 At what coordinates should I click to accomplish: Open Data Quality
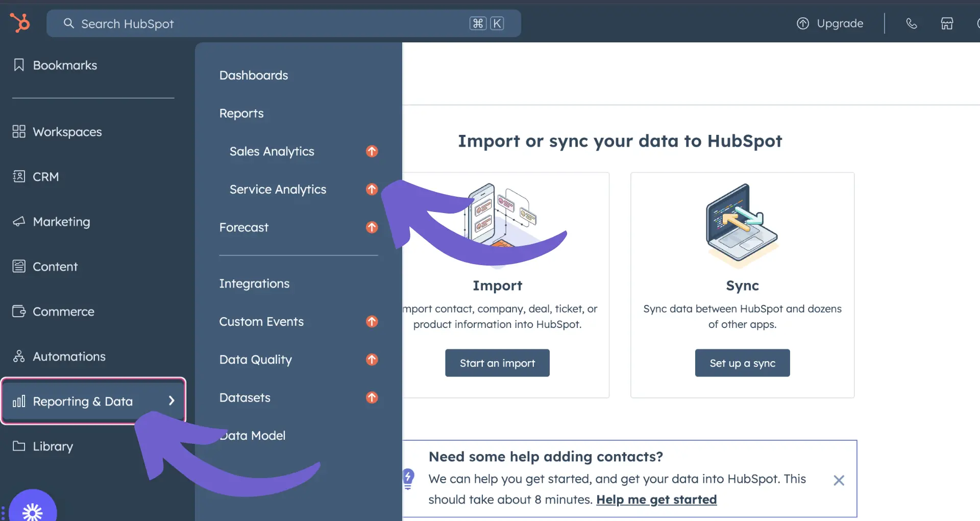(x=256, y=360)
